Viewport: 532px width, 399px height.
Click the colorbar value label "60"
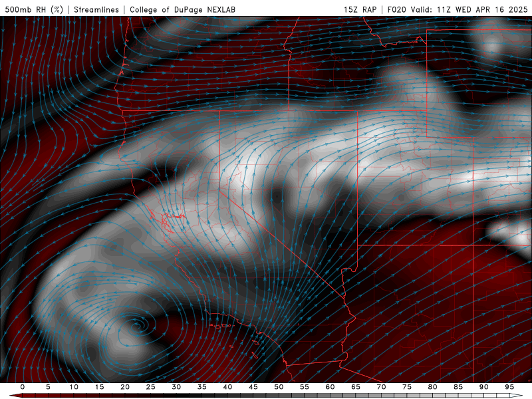330,387
